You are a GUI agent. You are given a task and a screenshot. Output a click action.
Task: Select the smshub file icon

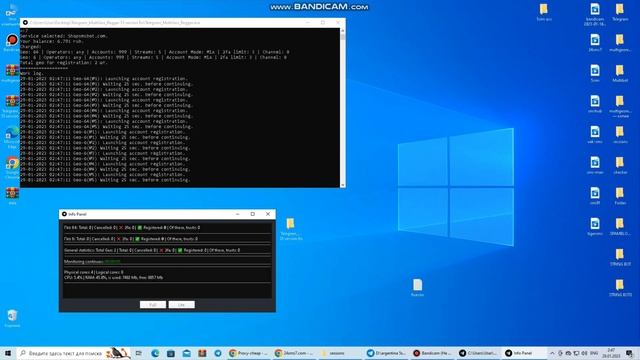(x=595, y=104)
